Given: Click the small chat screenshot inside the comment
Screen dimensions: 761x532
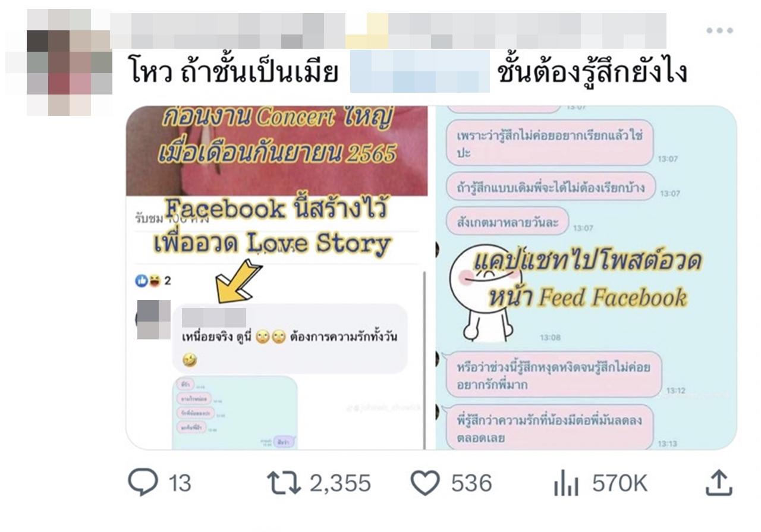Looking at the screenshot, I should pos(235,413).
